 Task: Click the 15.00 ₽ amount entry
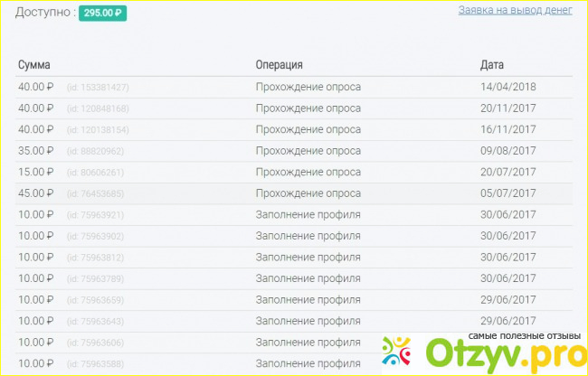coord(36,173)
